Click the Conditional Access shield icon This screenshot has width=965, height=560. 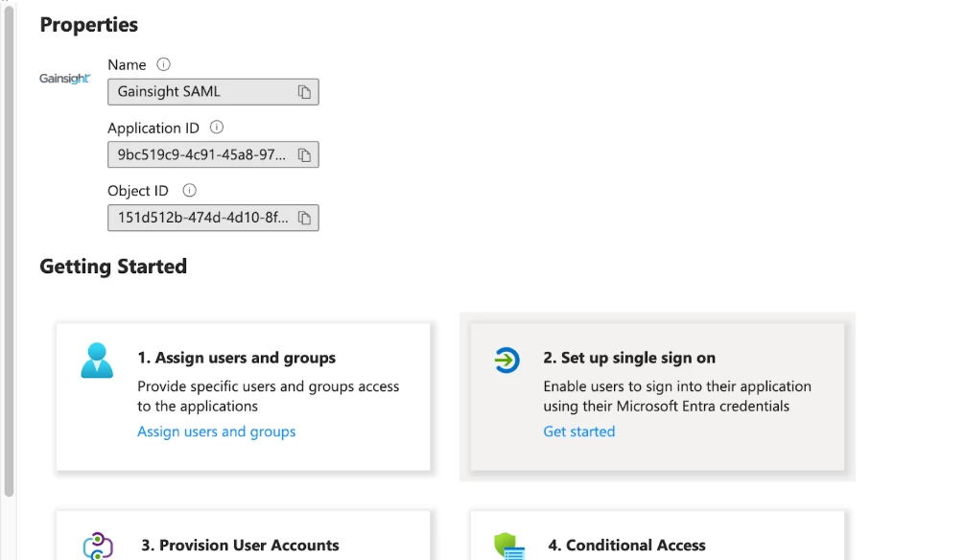[x=509, y=547]
